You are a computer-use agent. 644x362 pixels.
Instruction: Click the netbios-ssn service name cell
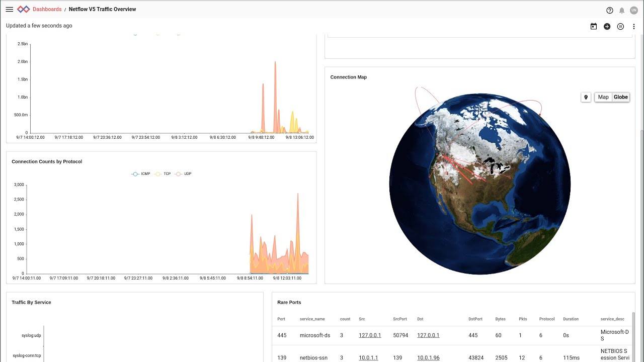tap(313, 358)
